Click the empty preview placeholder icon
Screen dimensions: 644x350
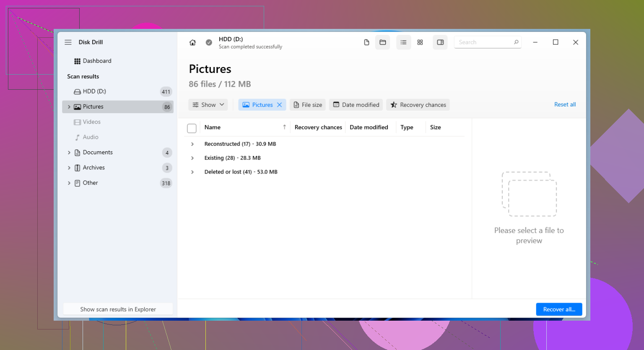(529, 194)
